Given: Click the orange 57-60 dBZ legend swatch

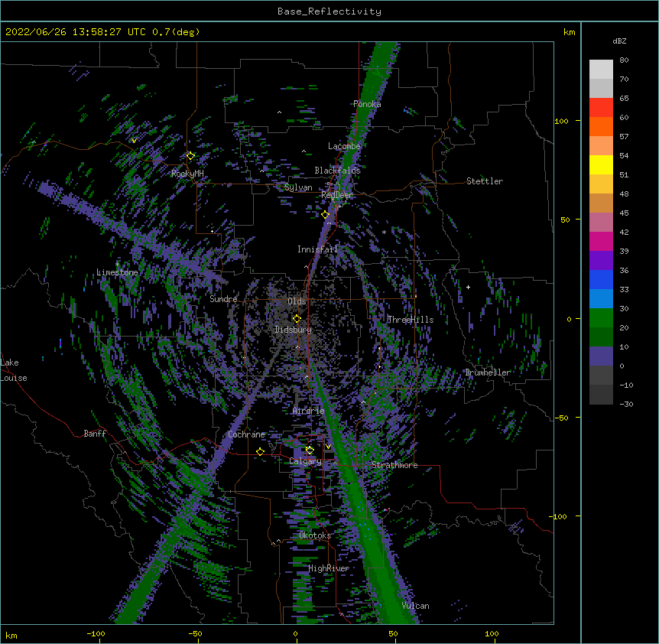Looking at the screenshot, I should pos(601,126).
